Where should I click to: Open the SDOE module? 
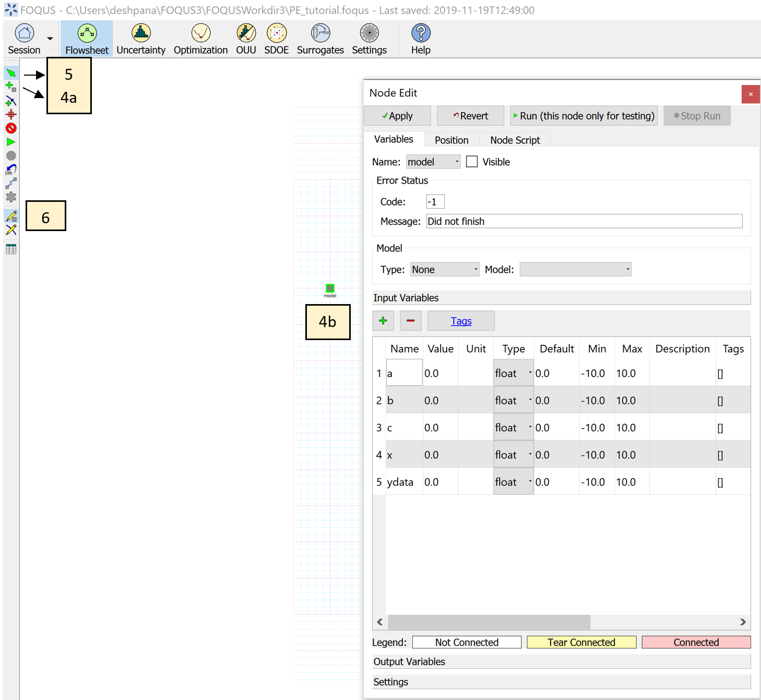pyautogui.click(x=276, y=39)
